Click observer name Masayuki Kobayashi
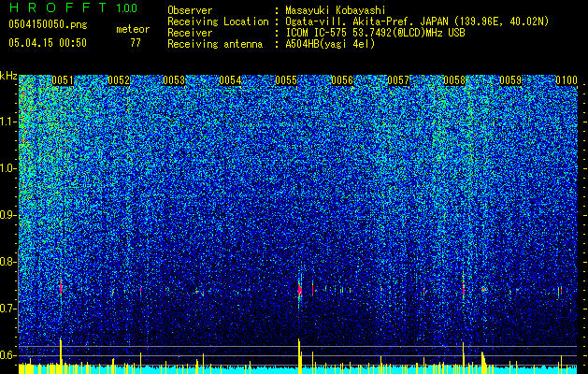 coord(335,10)
